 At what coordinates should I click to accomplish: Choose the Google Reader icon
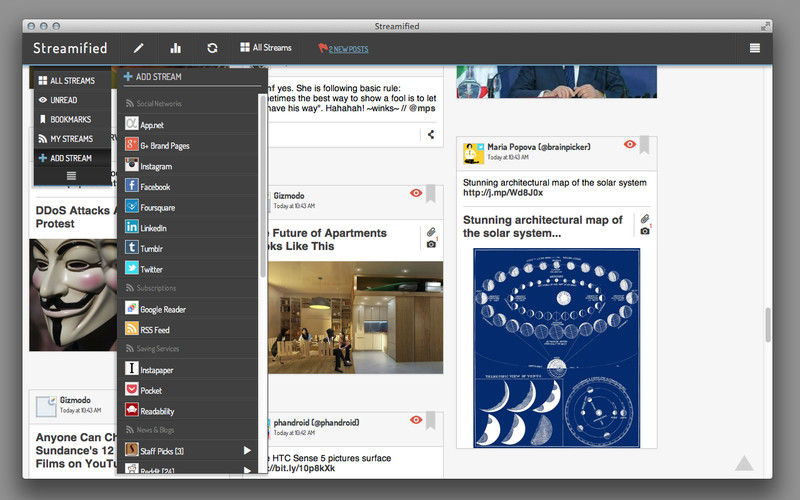(x=132, y=308)
